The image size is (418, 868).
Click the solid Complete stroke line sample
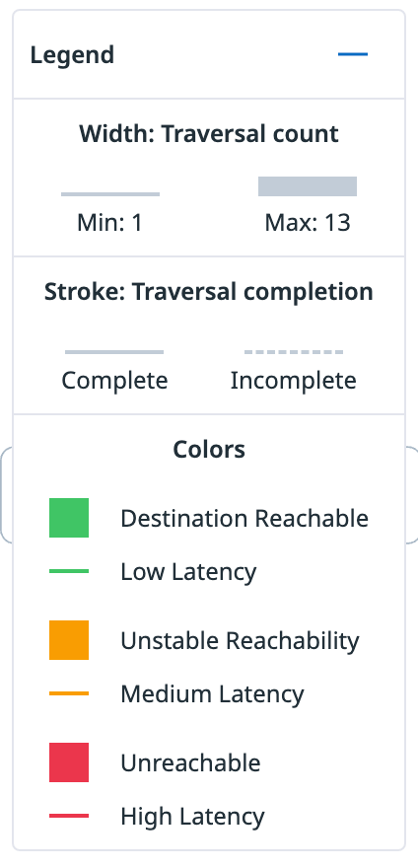pyautogui.click(x=114, y=352)
